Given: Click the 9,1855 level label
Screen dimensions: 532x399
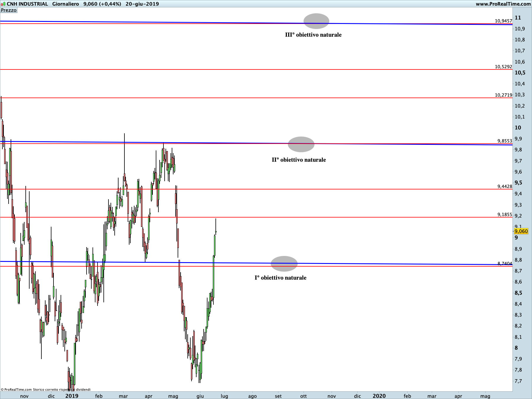Looking at the screenshot, I should click(x=505, y=215).
